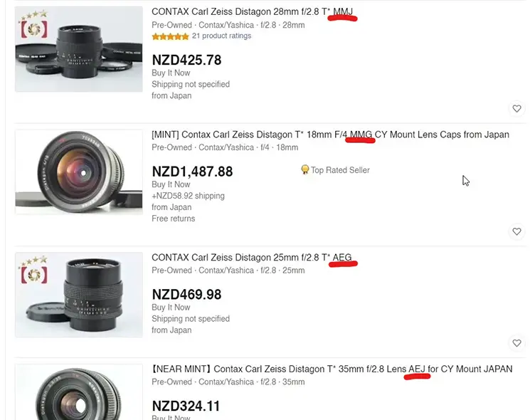This screenshot has height=420, width=530.
Task: Open the Distagon 28mm f/2.8 MMJ title
Action: [x=252, y=12]
